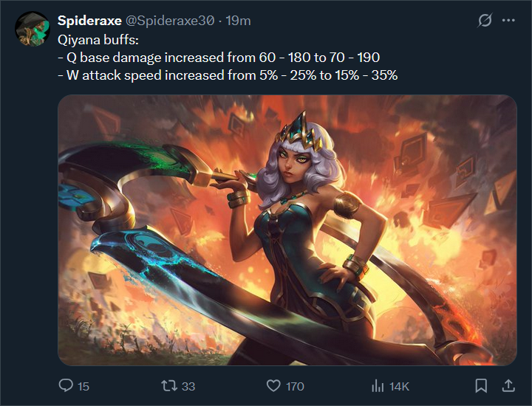Open the share post icon

coord(508,385)
